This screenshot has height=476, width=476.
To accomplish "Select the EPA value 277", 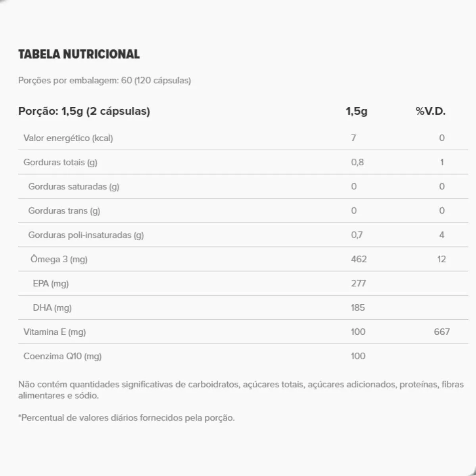I will tap(358, 284).
